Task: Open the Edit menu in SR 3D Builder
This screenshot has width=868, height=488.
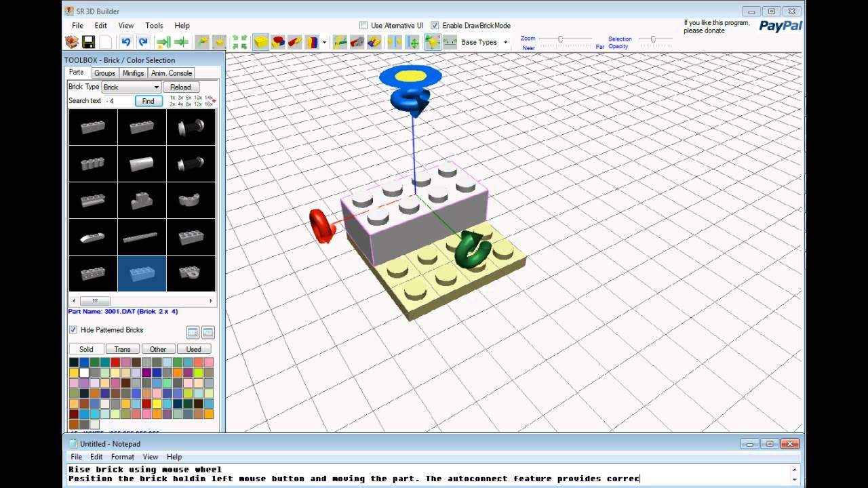Action: [x=100, y=25]
